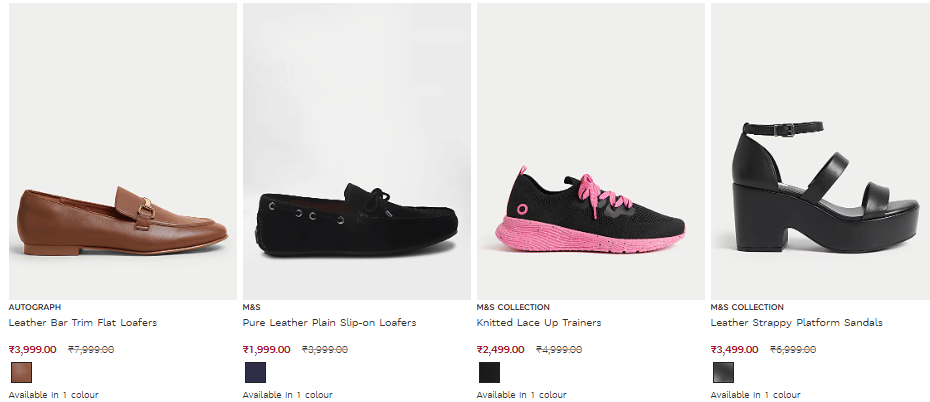Click the Leather Bar Trim Flat Loafers title
The height and width of the screenshot is (402, 930).
[x=83, y=323]
